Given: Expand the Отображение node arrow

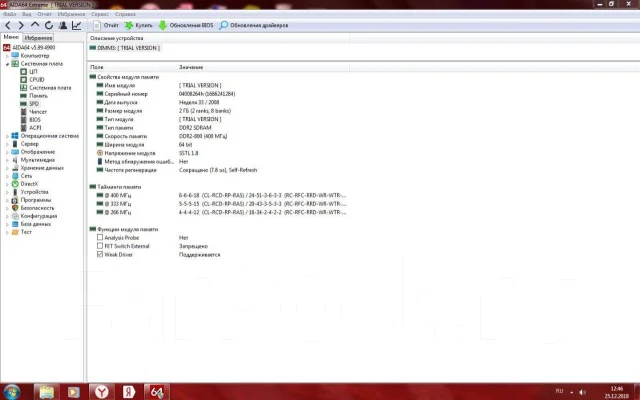Looking at the screenshot, I should pyautogui.click(x=7, y=152).
